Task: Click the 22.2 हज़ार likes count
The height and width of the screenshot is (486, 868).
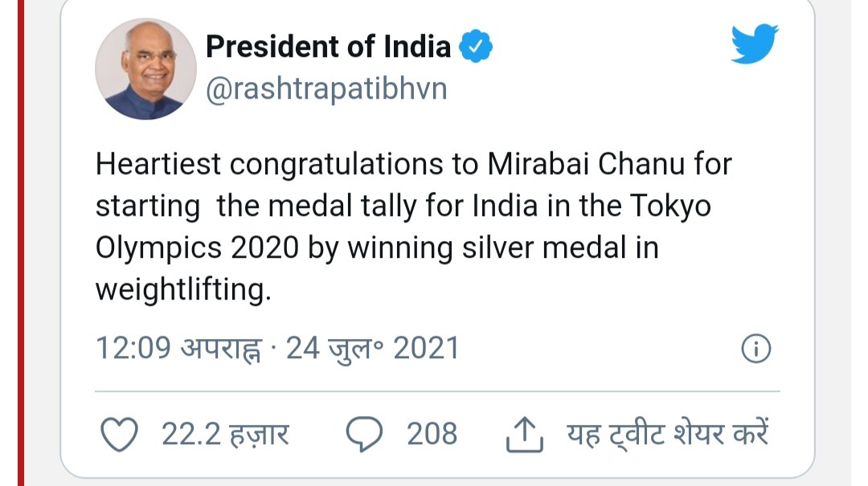Action: coord(225,435)
